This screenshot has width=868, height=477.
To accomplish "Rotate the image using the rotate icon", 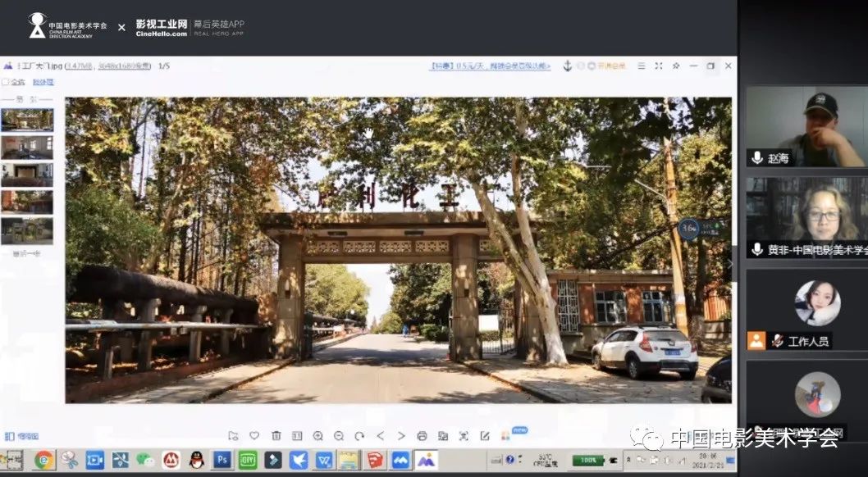I will click(360, 436).
